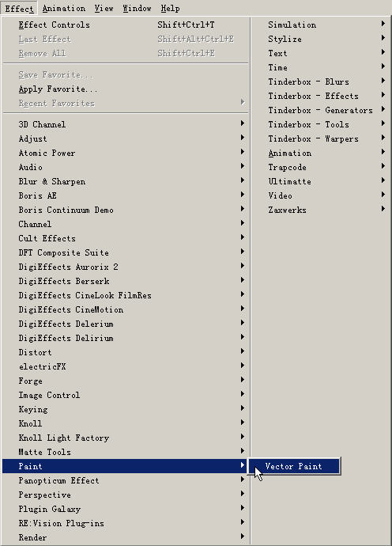Open the Animation menu in menu bar
The height and width of the screenshot is (546, 392).
click(x=64, y=9)
